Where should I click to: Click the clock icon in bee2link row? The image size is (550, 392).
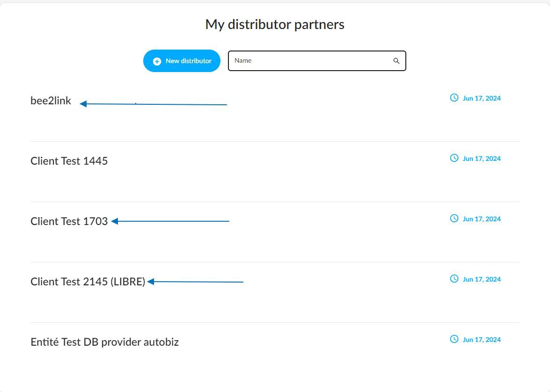(x=454, y=98)
